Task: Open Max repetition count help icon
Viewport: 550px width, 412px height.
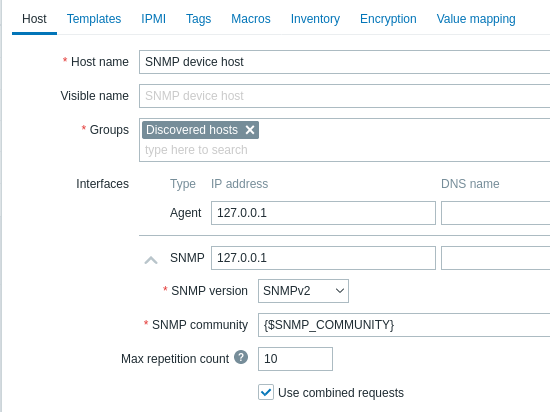Action: tap(241, 357)
